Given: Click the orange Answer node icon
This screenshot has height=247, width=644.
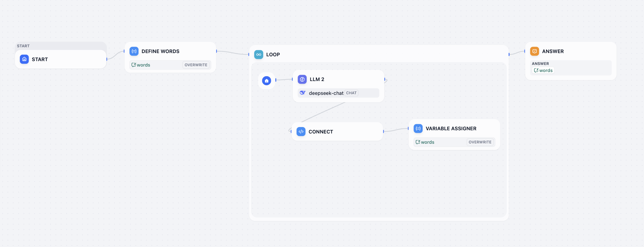Looking at the screenshot, I should tap(534, 51).
